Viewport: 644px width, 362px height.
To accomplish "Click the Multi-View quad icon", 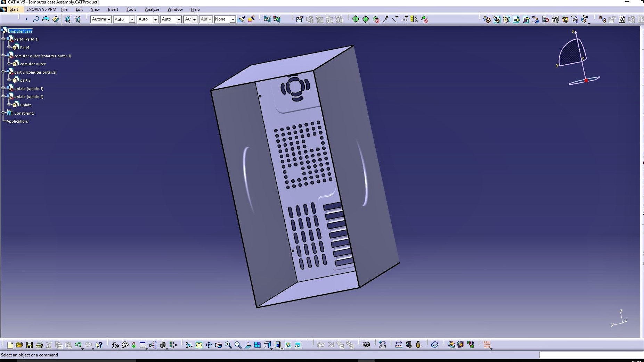I will (257, 345).
